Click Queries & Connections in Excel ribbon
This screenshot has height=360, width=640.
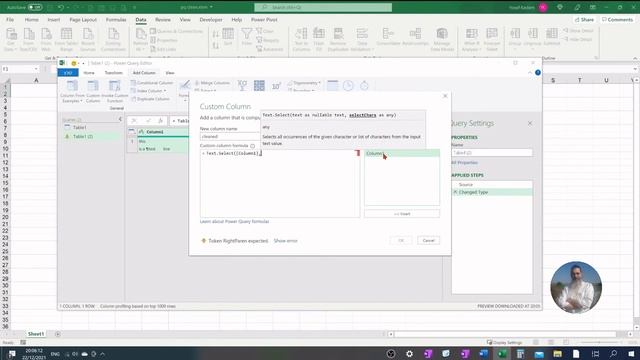pyautogui.click(x=176, y=31)
